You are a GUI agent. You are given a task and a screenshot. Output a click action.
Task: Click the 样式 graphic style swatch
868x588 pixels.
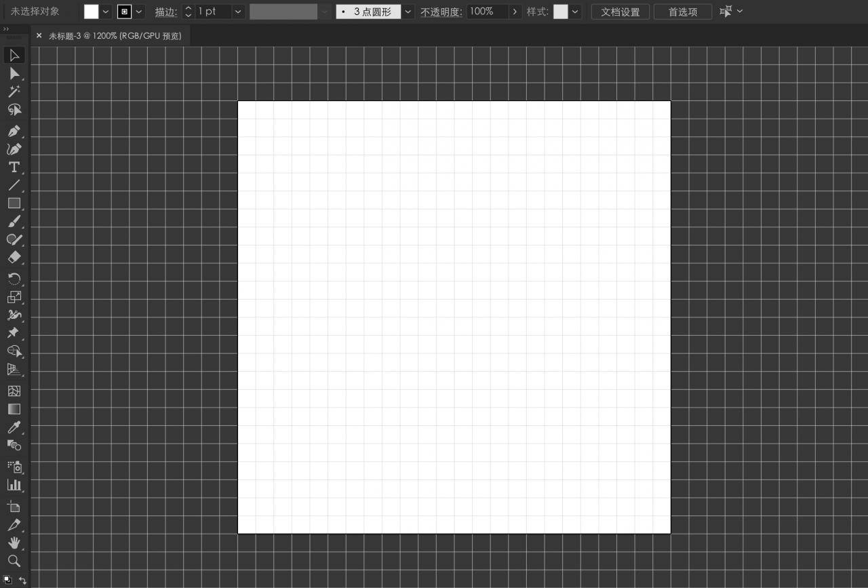coord(561,12)
